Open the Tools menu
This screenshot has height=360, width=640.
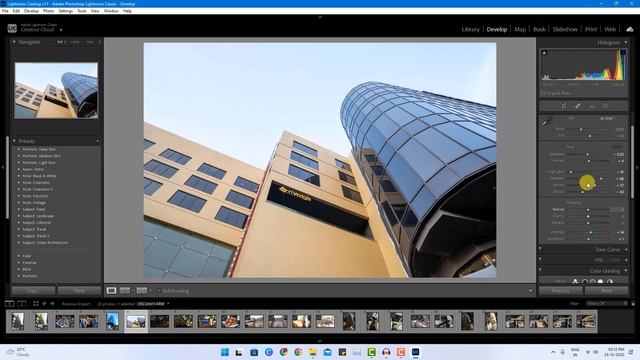click(82, 11)
